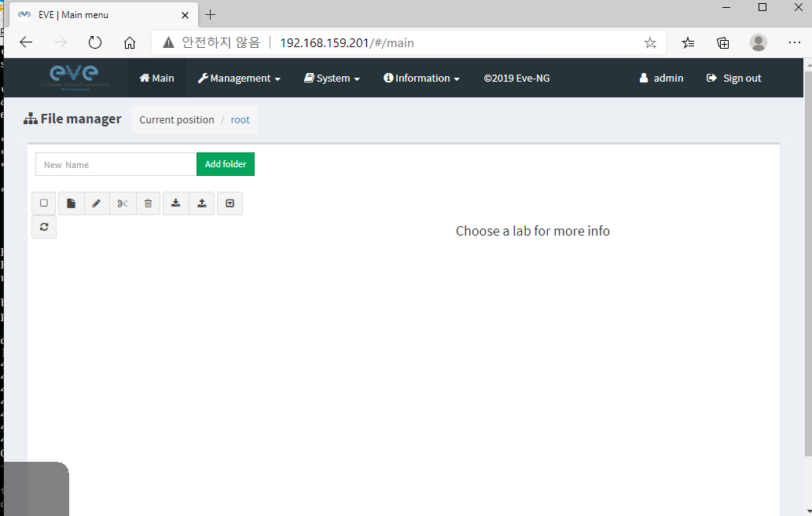
Task: Close the EVE | Main menu tab
Action: click(185, 15)
